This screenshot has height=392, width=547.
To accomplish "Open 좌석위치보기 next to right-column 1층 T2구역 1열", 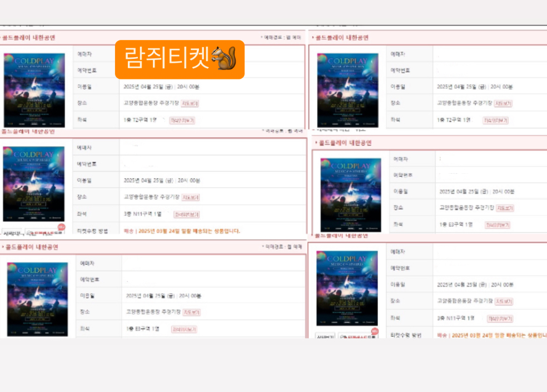I will pos(495,120).
